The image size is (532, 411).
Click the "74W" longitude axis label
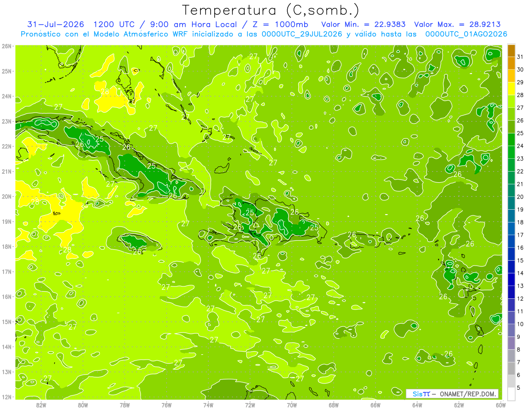click(208, 405)
